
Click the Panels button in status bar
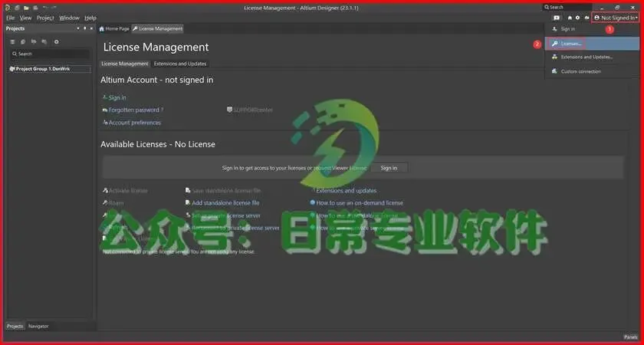tap(630, 337)
